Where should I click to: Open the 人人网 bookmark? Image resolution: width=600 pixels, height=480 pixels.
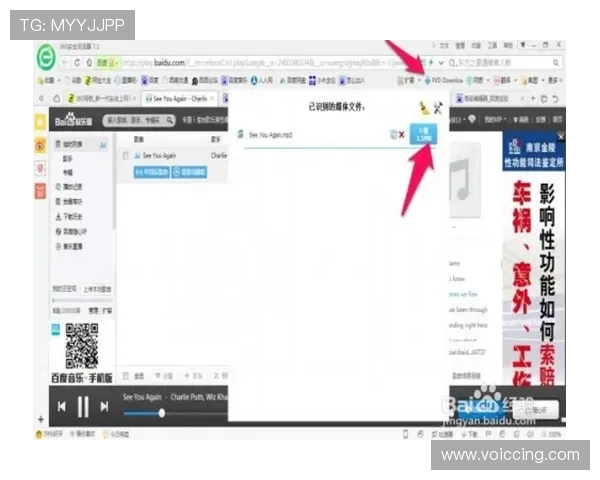(262, 80)
